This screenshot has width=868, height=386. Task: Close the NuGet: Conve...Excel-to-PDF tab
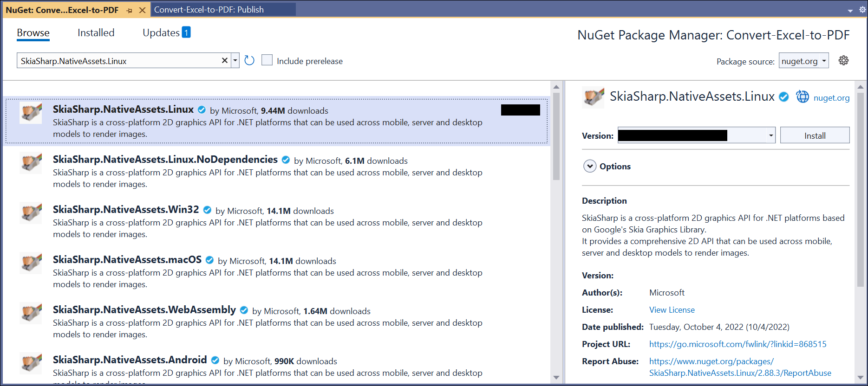point(143,10)
